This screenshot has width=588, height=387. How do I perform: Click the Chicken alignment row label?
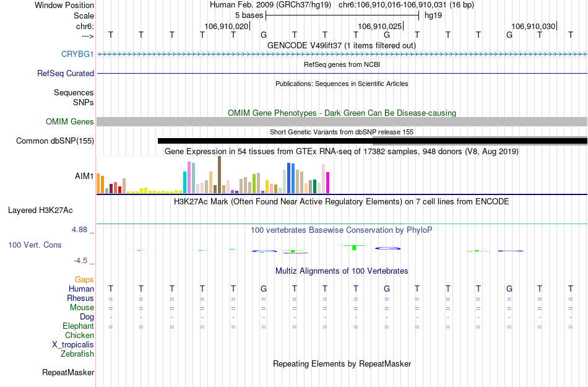pyautogui.click(x=79, y=335)
